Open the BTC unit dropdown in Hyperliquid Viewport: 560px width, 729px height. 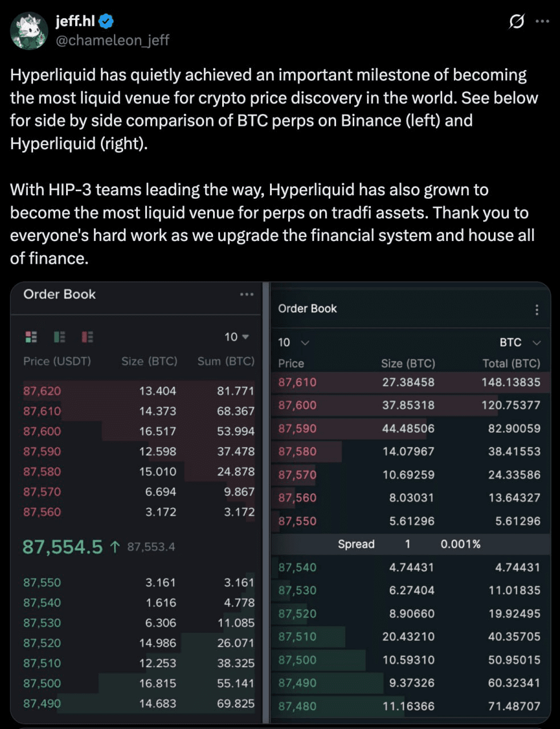coord(520,342)
